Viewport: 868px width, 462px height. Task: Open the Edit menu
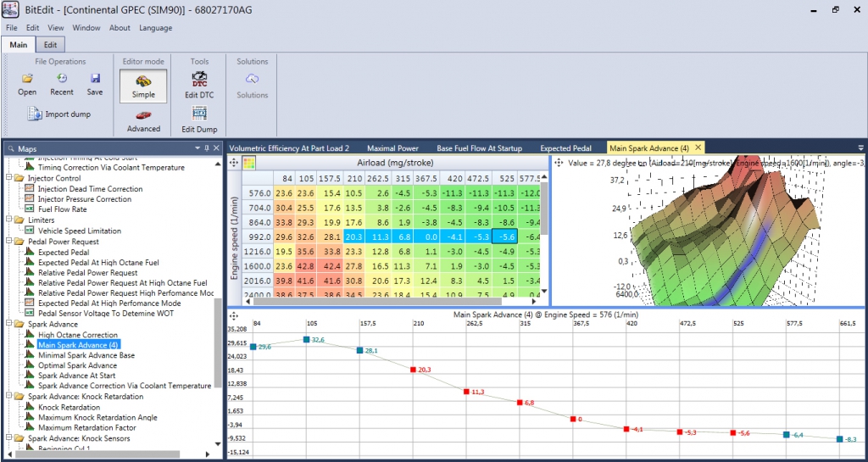click(x=33, y=28)
